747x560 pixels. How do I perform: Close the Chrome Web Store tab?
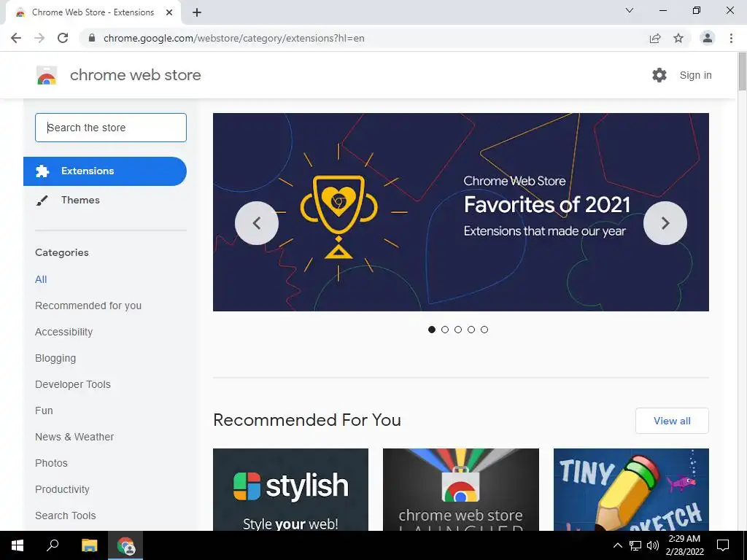point(169,12)
